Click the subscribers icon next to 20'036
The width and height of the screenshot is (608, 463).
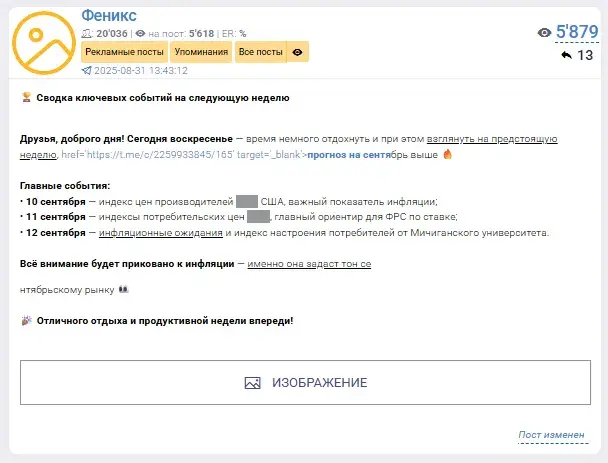[x=86, y=34]
